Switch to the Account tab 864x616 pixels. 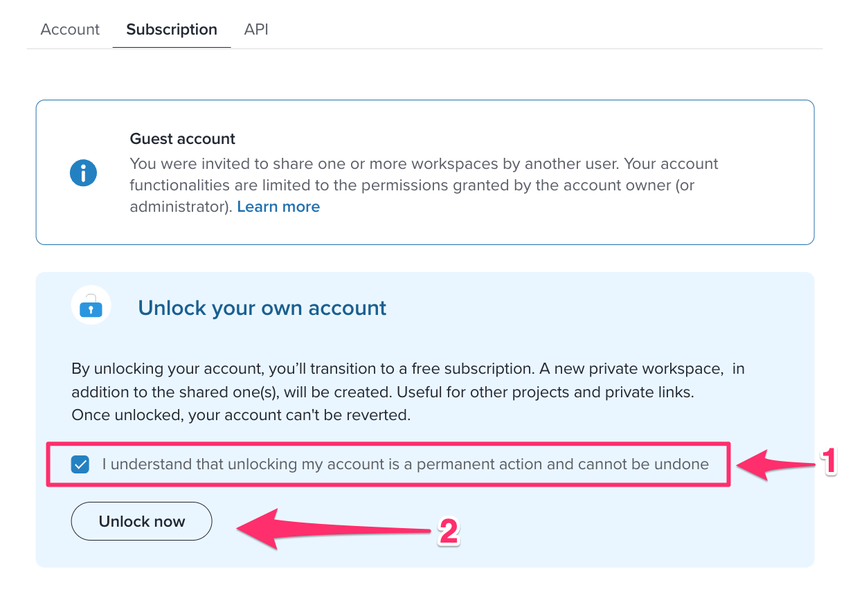click(x=70, y=30)
